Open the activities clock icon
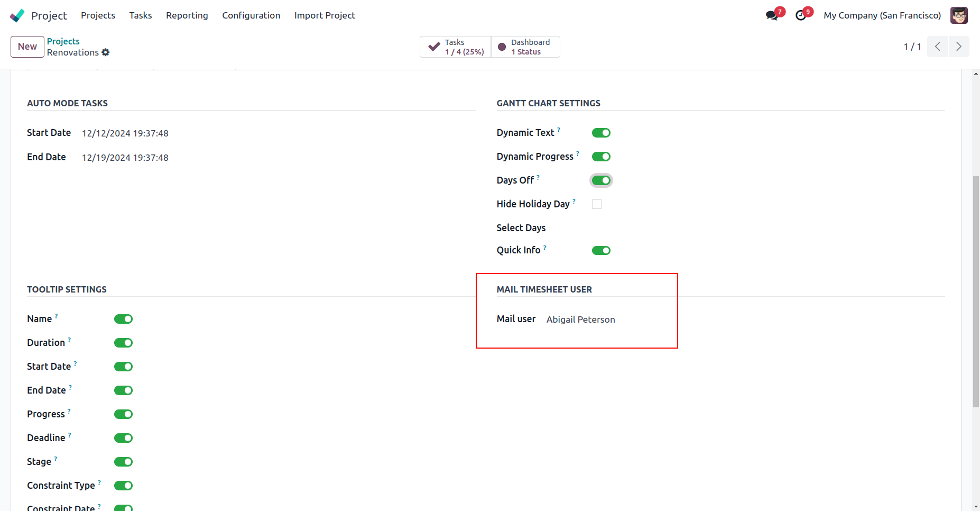This screenshot has width=980, height=511. coord(801,15)
